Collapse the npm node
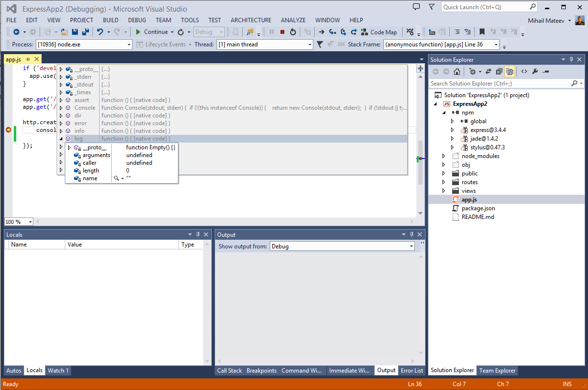Screen dimensions: 588x390 pos(444,113)
